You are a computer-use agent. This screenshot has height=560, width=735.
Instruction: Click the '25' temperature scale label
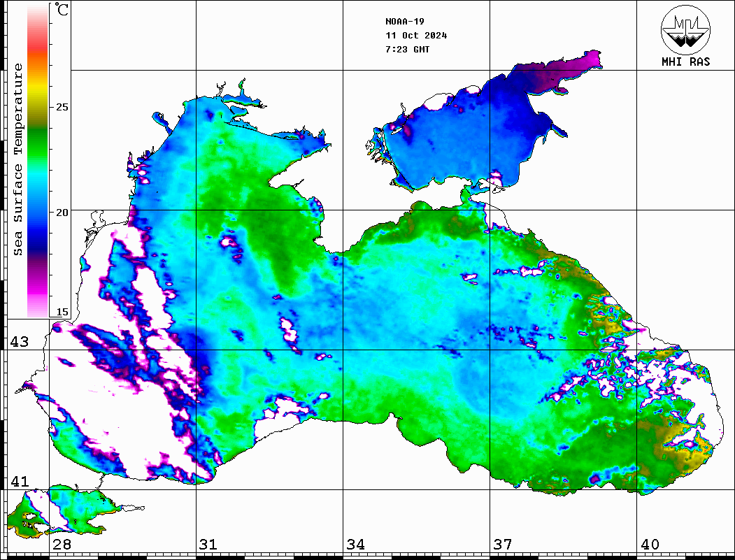click(x=62, y=107)
